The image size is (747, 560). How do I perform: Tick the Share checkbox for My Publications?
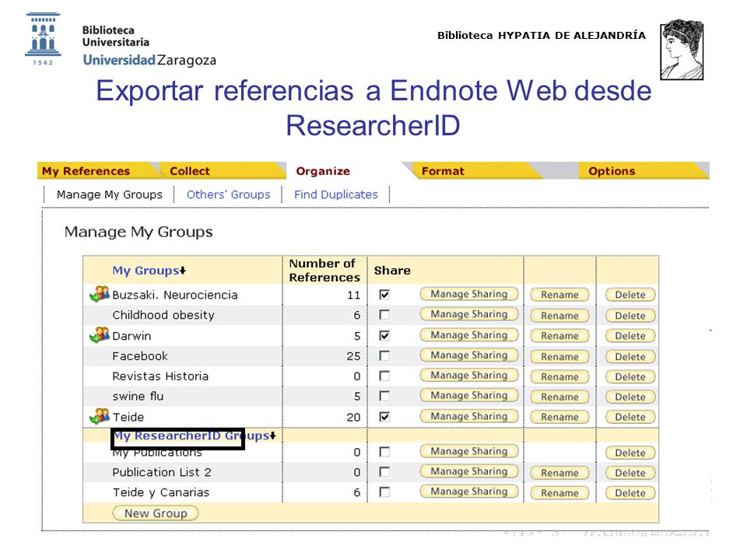click(x=384, y=451)
